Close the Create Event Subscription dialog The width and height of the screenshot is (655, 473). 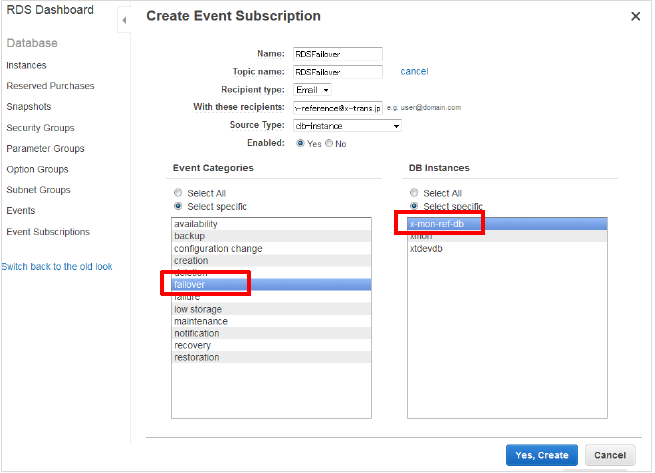click(635, 16)
